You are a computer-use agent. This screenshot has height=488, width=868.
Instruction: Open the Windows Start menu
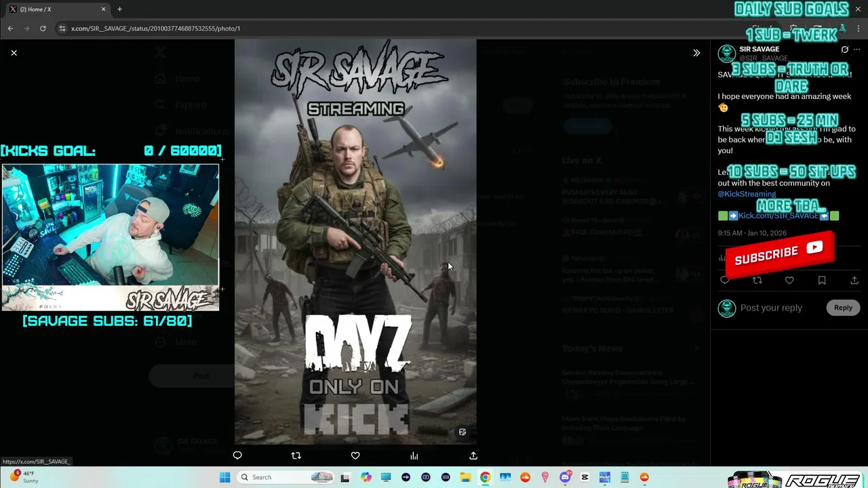(x=225, y=477)
